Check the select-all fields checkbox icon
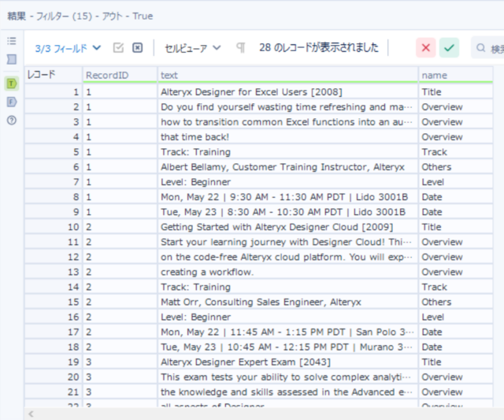The image size is (504, 420). pos(119,48)
